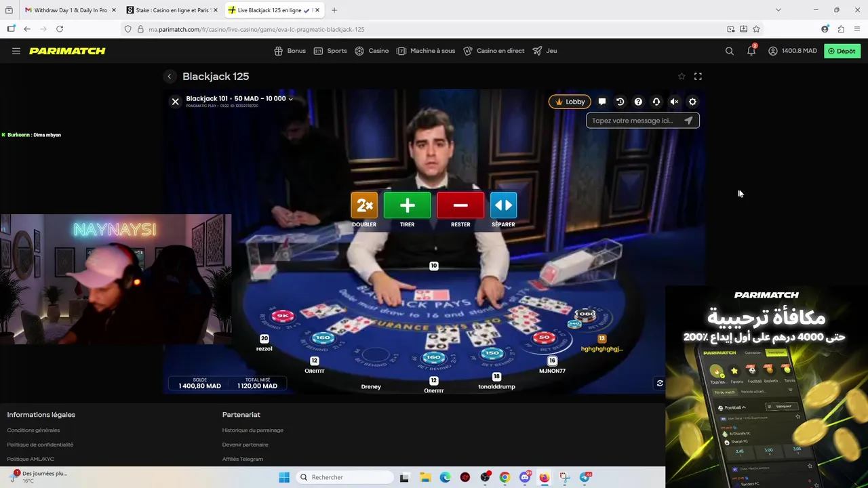Viewport: 868px width, 488px height.
Task: Open live support headset icon
Action: (656, 102)
